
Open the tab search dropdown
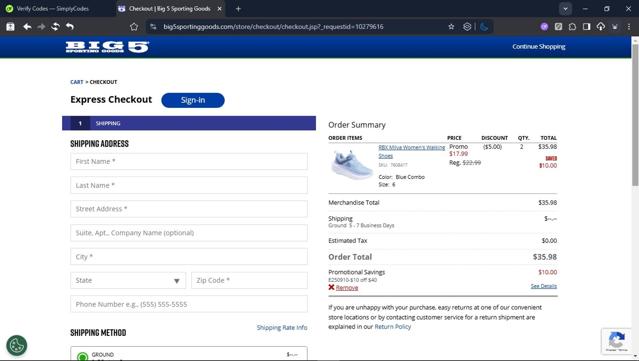click(565, 9)
